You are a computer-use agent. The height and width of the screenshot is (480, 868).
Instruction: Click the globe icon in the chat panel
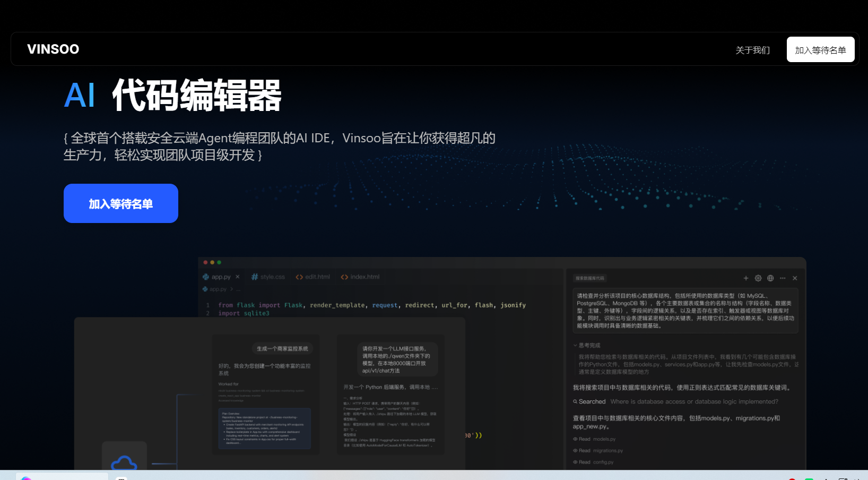(770, 278)
